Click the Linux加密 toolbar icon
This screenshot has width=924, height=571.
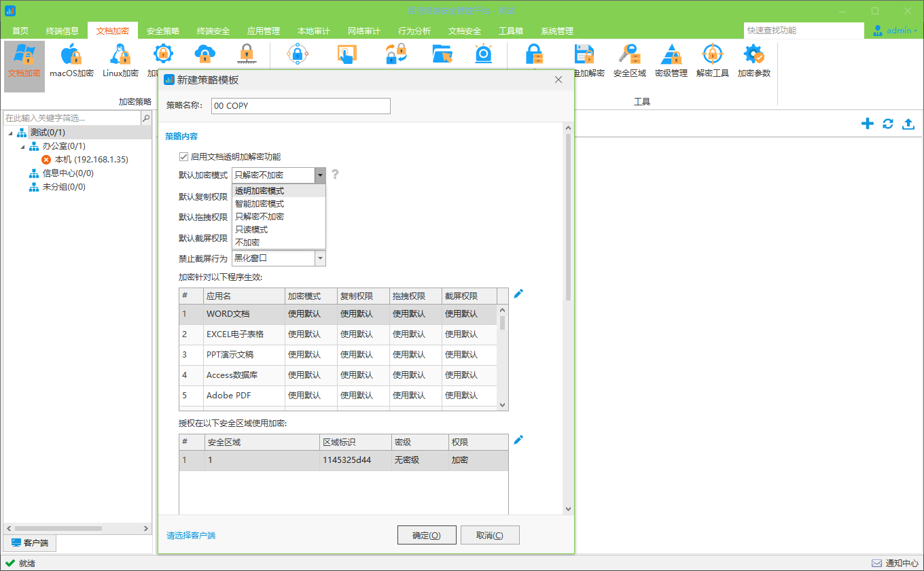point(120,61)
